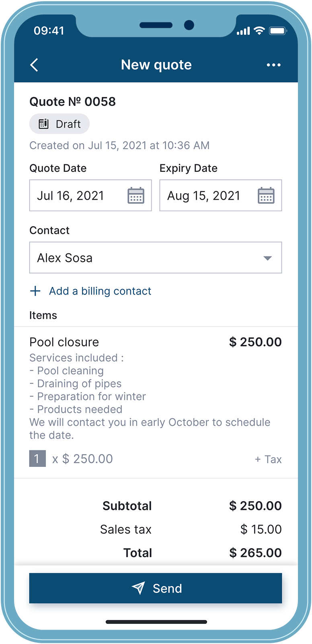Screen dimensions: 312x644
Task: Open the Quote Date calendar icon
Action: [x=136, y=196]
